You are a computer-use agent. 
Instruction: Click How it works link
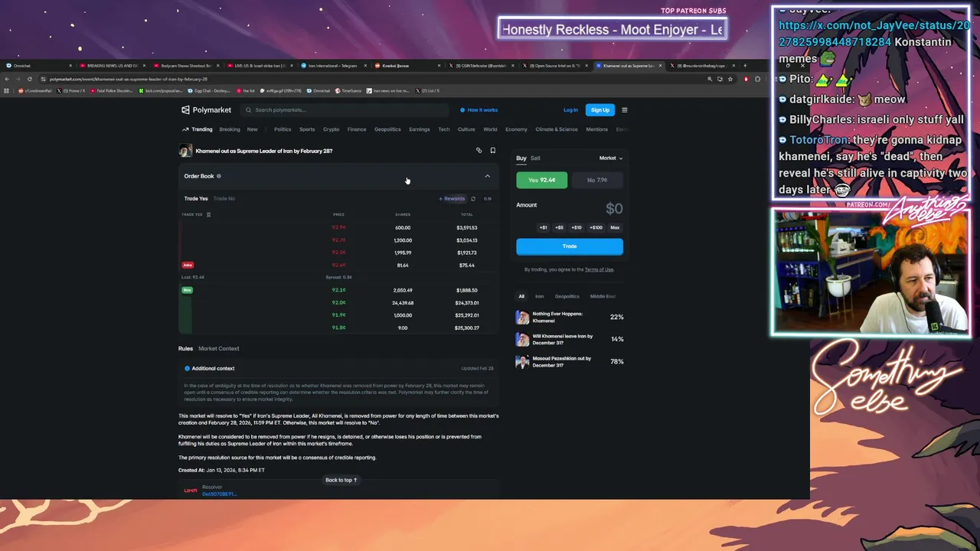(482, 110)
